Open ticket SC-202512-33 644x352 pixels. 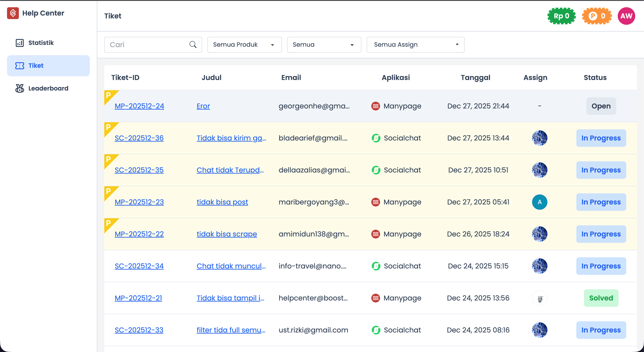139,330
